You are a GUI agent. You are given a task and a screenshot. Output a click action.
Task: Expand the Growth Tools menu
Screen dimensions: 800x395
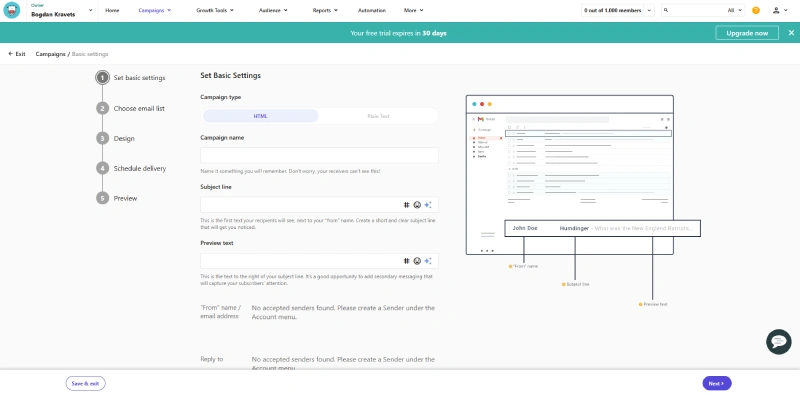click(x=215, y=10)
